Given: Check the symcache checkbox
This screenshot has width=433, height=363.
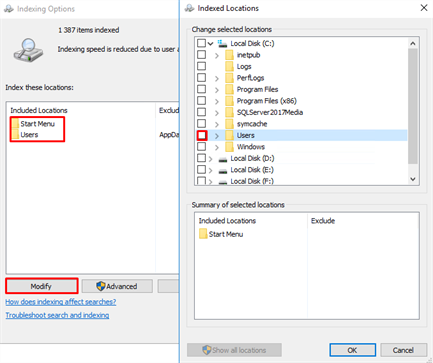Looking at the screenshot, I should [201, 123].
